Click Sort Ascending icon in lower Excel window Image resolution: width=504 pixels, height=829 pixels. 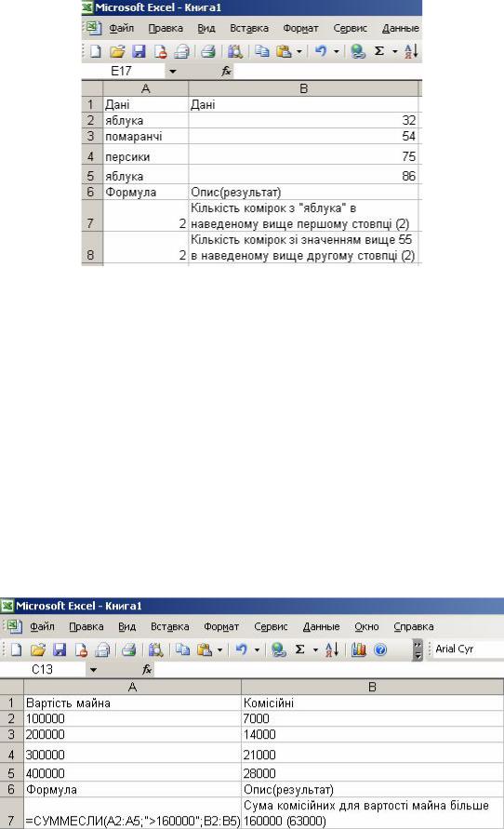[x=331, y=649]
